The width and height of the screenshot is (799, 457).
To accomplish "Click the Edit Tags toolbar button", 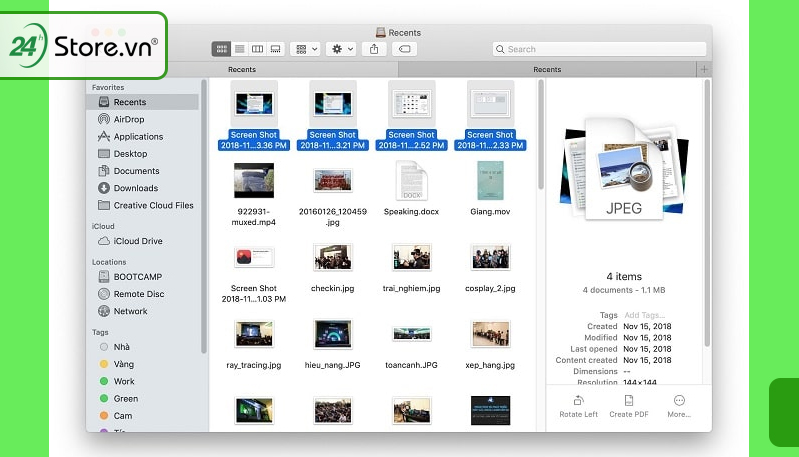I will pos(405,49).
